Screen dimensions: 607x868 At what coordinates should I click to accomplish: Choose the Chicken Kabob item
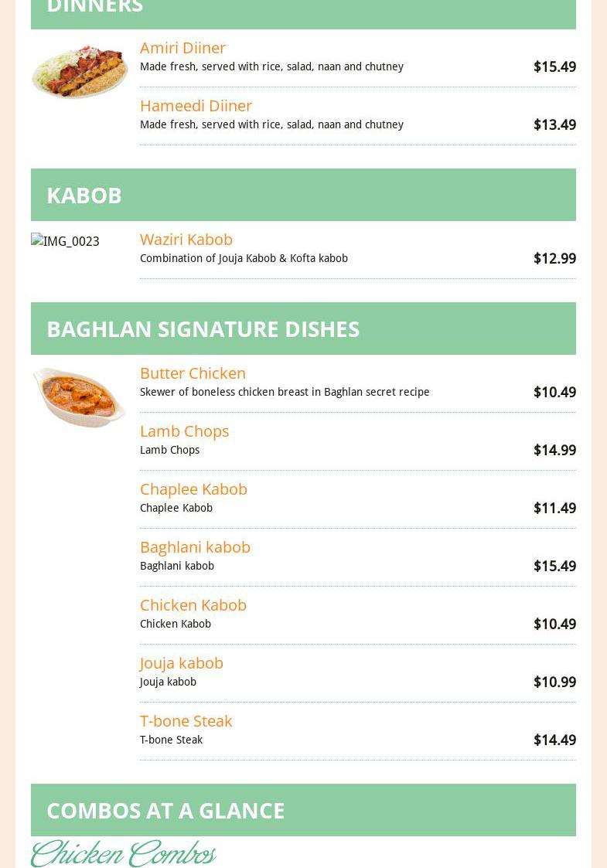pyautogui.click(x=193, y=605)
